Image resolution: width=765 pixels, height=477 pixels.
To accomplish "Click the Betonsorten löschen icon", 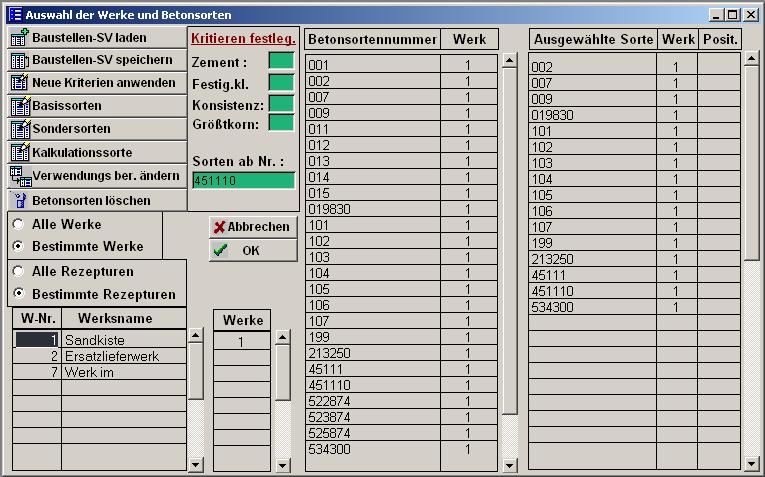I will (x=20, y=200).
